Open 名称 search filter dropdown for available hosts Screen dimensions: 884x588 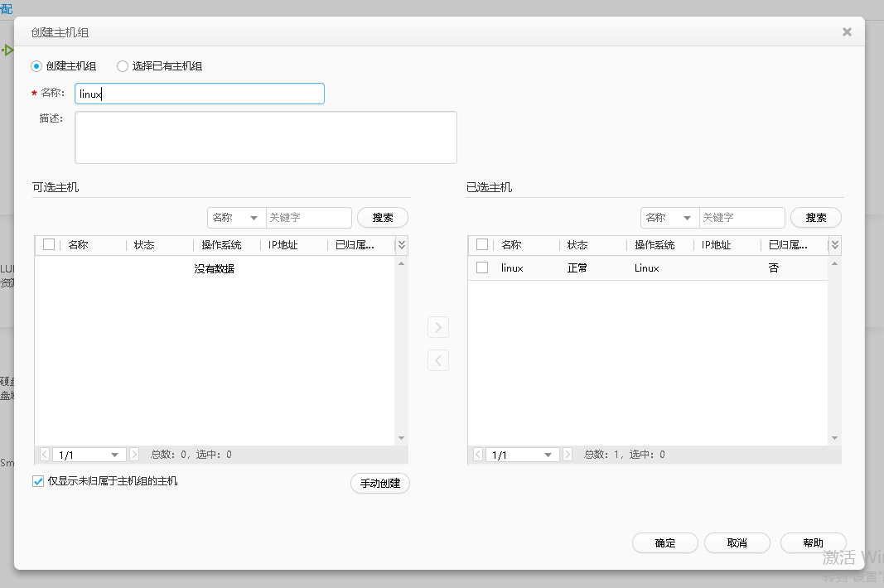(x=236, y=218)
